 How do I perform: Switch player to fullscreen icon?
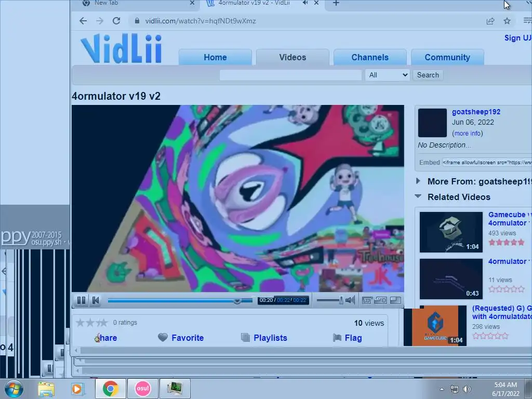[x=395, y=300]
